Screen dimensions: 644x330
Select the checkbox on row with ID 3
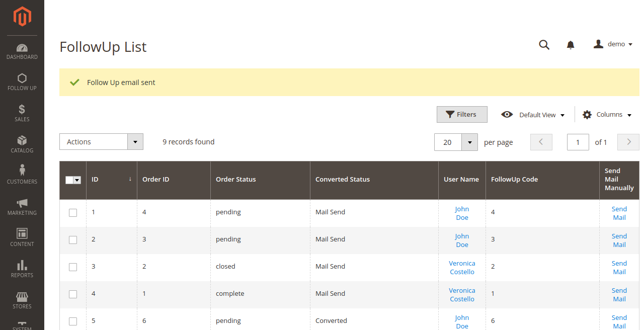coord(73,267)
